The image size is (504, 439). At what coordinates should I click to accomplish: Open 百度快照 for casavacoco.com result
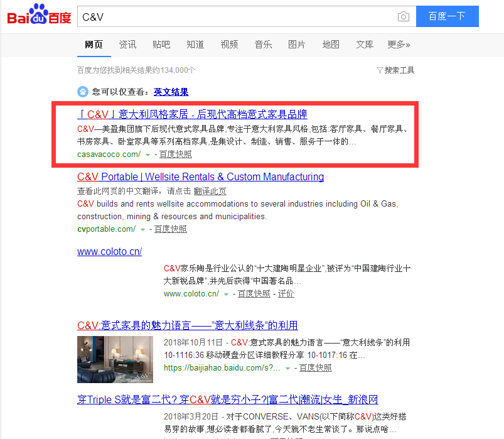tap(176, 154)
